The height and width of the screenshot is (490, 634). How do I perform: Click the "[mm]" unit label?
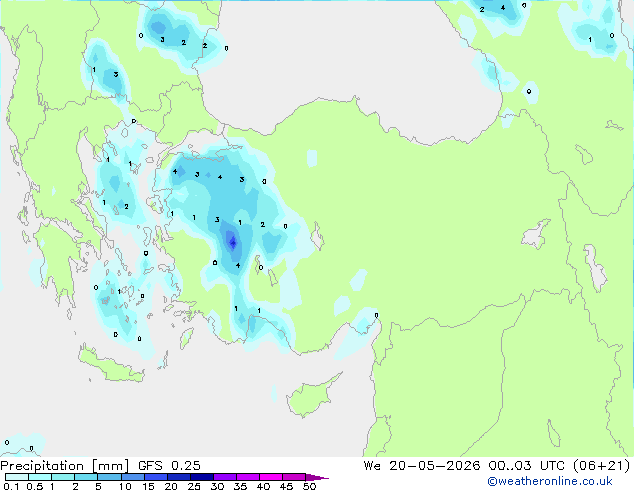[111, 466]
